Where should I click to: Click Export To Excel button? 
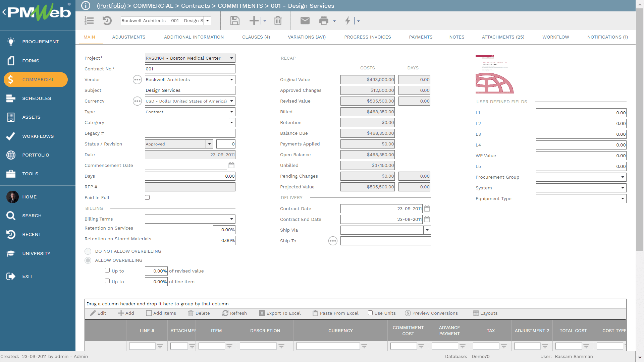coord(280,313)
